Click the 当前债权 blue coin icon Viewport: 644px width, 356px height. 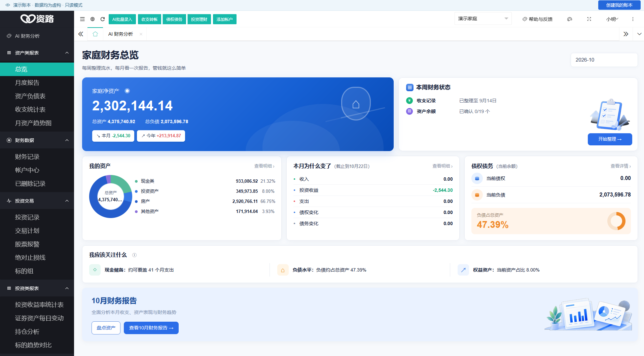coord(477,178)
